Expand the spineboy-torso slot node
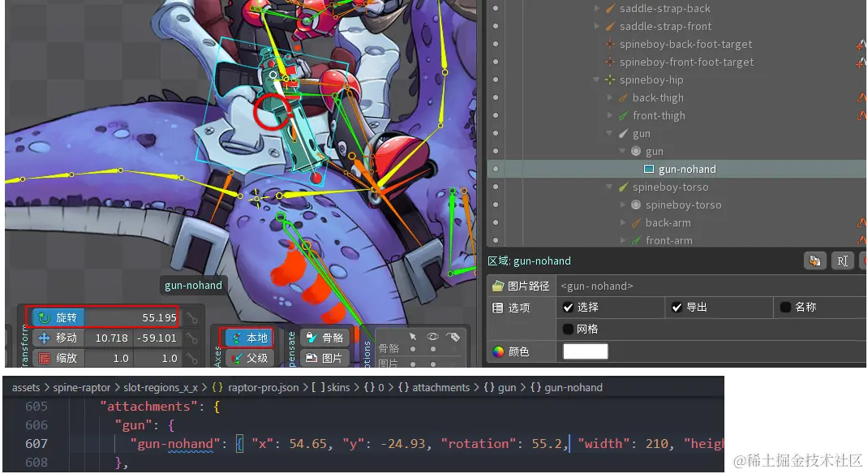 (623, 205)
